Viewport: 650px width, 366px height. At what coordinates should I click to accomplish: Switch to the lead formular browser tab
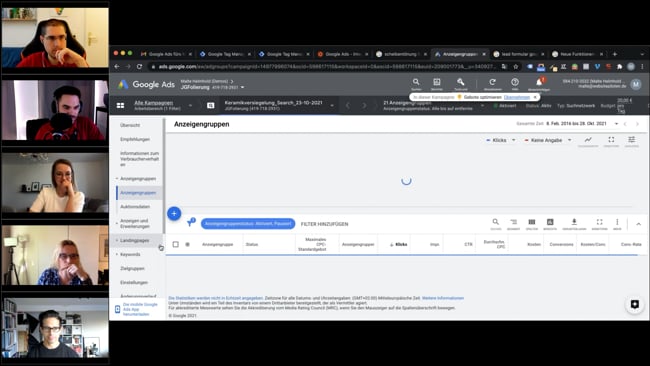point(518,54)
